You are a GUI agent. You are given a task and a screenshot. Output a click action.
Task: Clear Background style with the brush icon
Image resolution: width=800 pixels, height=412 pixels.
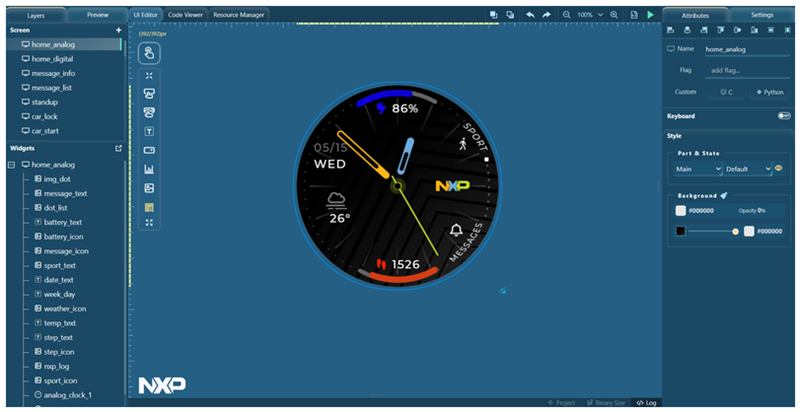pyautogui.click(x=724, y=195)
